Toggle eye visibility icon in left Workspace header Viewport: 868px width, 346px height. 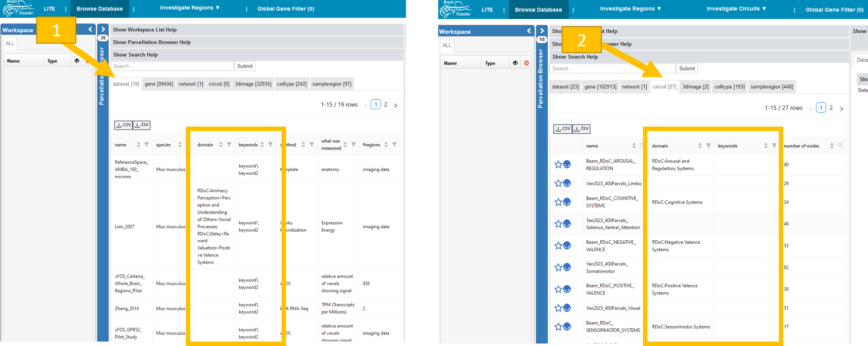[x=77, y=61]
